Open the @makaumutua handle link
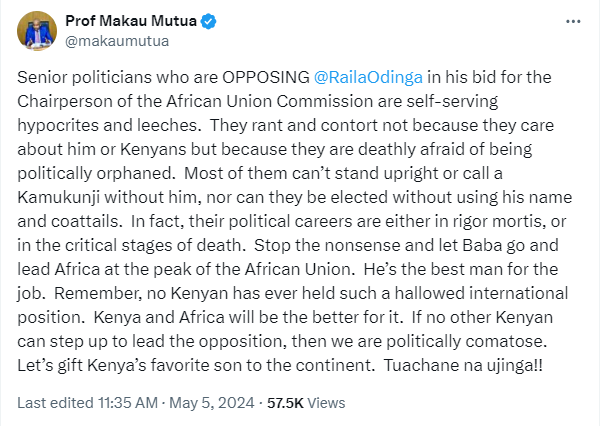Screen dimensions: 611x426 pos(117,41)
